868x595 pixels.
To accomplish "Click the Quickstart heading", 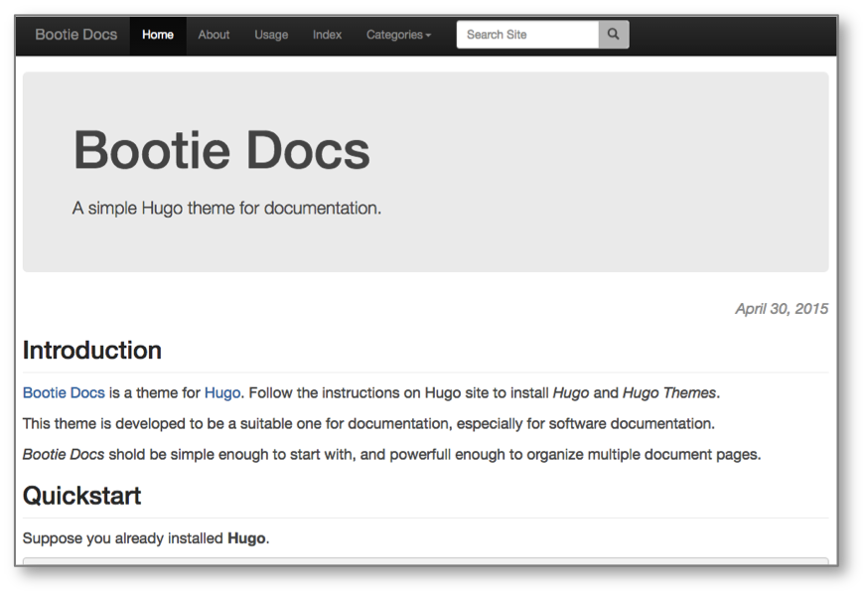I will (81, 496).
